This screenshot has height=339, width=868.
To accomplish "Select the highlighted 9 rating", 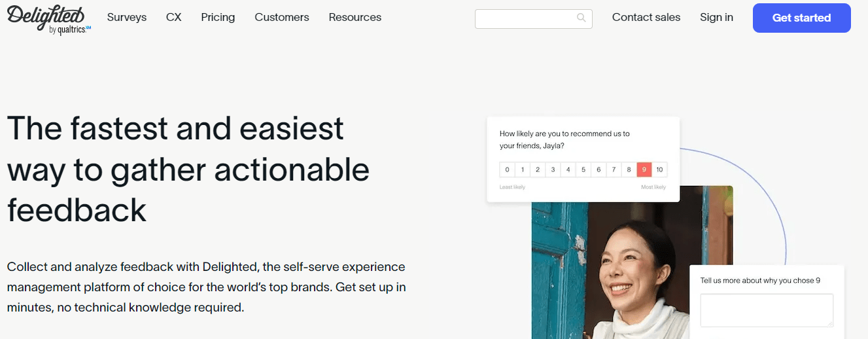I will (x=644, y=169).
